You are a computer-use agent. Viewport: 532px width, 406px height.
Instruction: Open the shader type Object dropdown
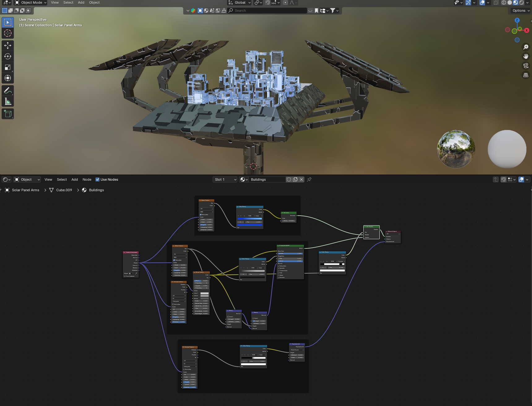[x=27, y=179]
